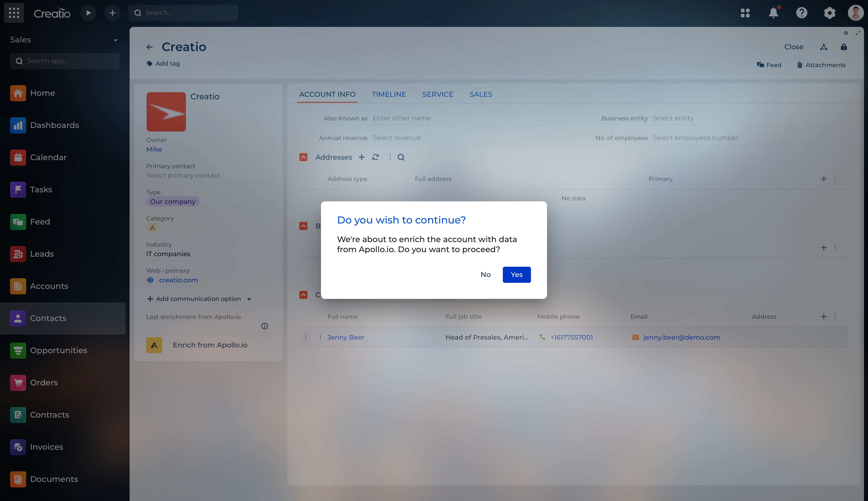Open the app launcher grid icon
Image resolution: width=868 pixels, height=501 pixels.
pyautogui.click(x=14, y=13)
